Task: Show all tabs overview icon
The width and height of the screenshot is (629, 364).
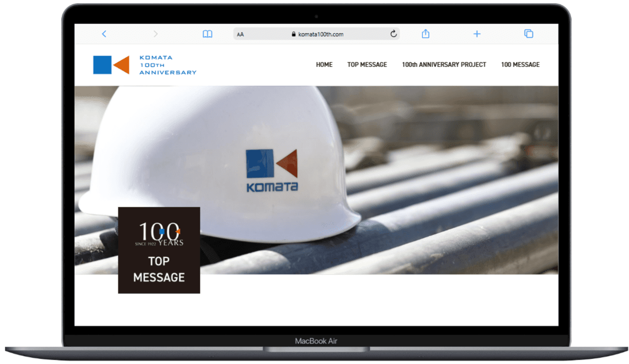Action: click(x=529, y=34)
